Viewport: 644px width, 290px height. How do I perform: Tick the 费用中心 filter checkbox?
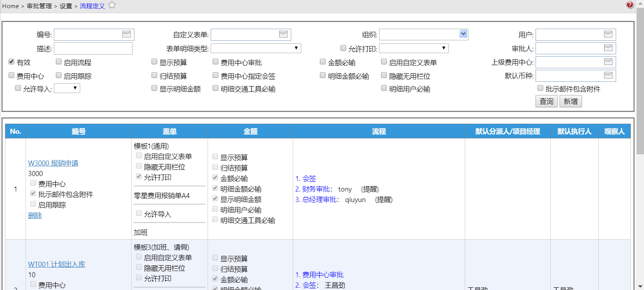12,75
